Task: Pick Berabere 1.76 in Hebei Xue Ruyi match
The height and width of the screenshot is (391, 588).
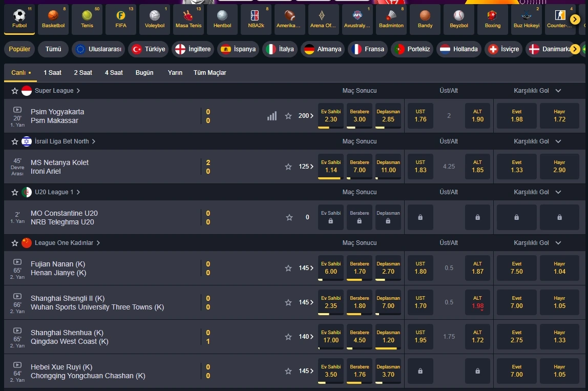Action: (x=359, y=371)
